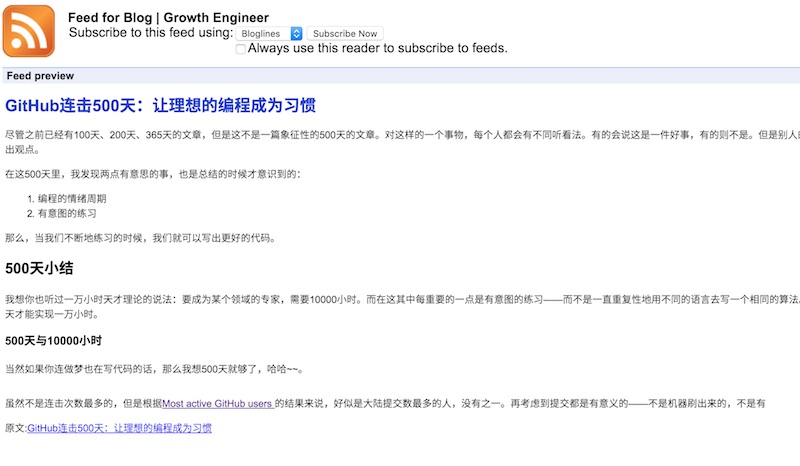Click the 'Always use this reader to subscribe to feeds.' label
This screenshot has height=466, width=800.
(x=378, y=48)
